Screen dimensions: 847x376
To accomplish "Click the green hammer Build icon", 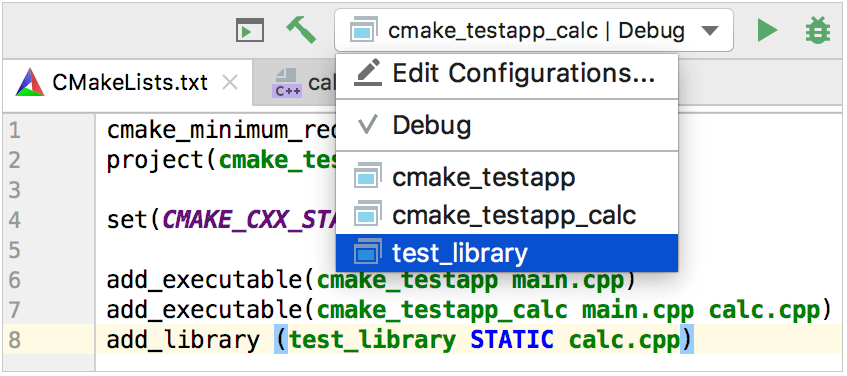I will point(301,30).
